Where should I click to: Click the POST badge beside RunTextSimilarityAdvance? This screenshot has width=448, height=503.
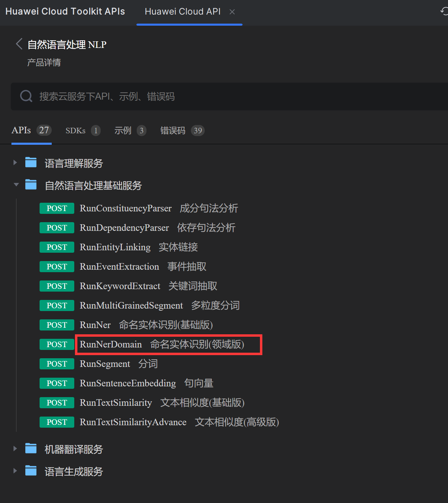tap(57, 422)
